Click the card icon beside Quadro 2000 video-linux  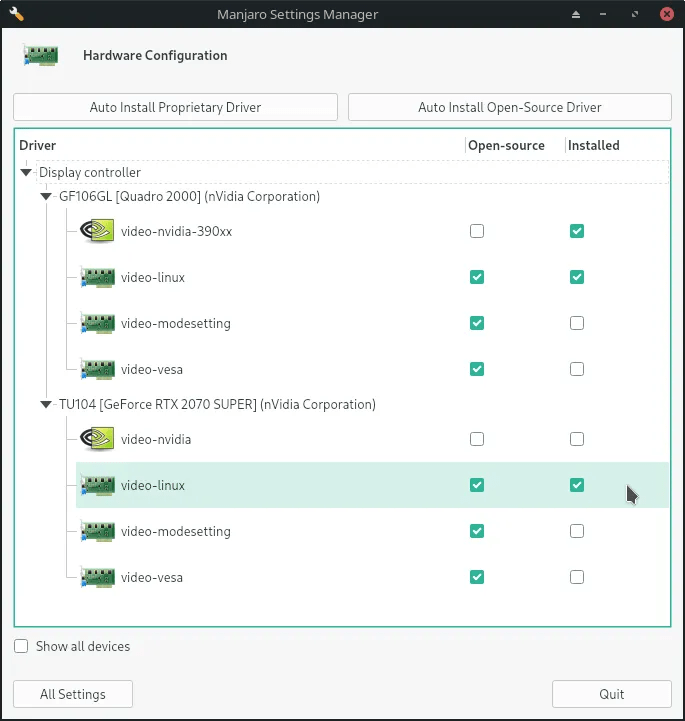(x=97, y=277)
